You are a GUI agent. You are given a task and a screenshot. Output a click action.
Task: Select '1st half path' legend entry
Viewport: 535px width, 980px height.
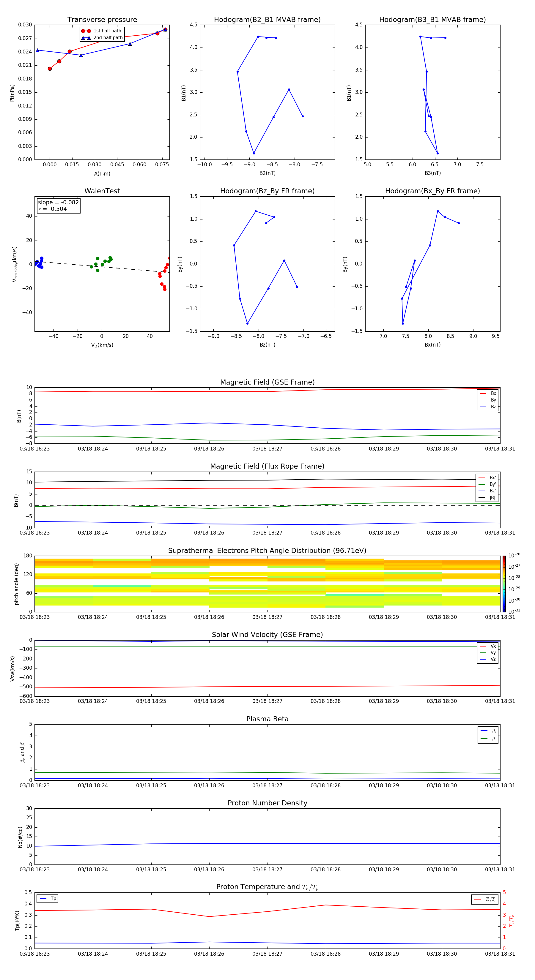pos(102,31)
